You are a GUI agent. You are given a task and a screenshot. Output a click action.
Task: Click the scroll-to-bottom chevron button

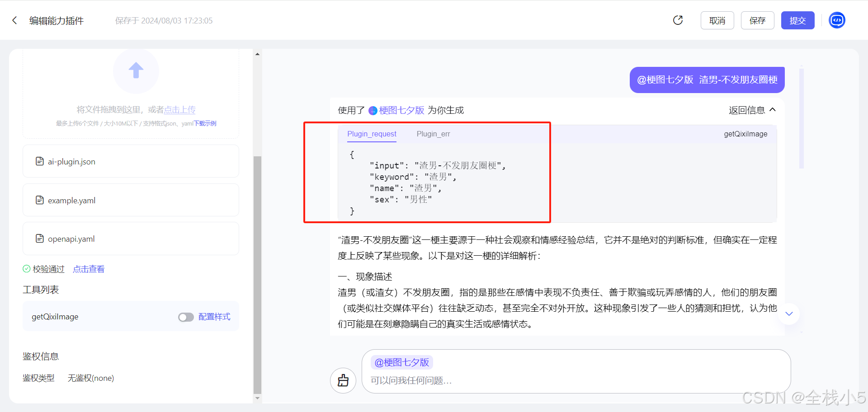(789, 314)
